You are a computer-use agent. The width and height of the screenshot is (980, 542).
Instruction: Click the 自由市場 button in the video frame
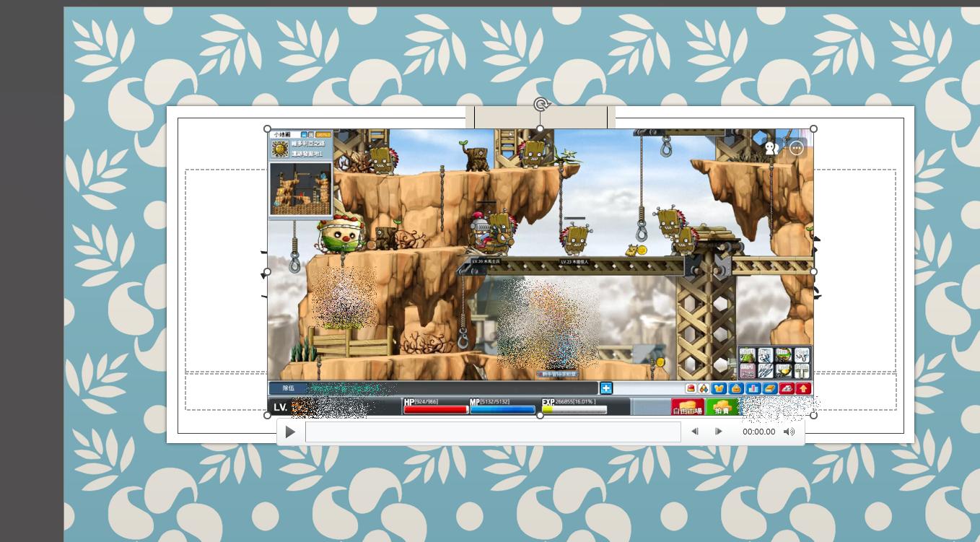687,407
